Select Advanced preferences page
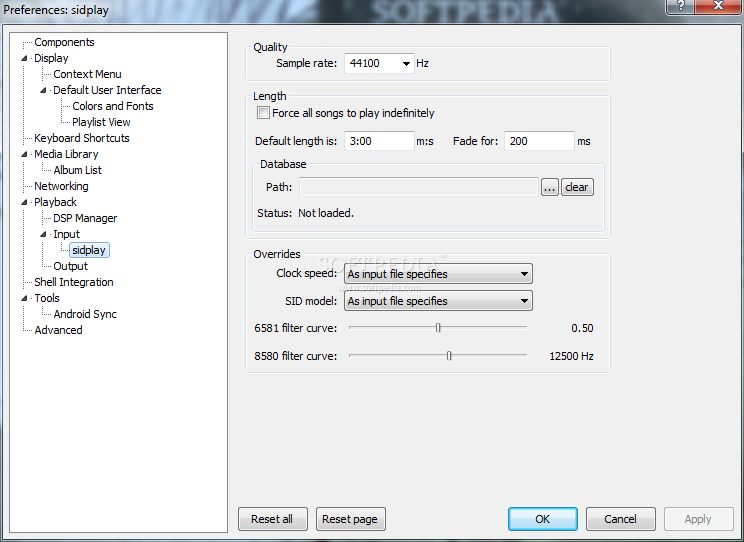This screenshot has height=542, width=744. point(58,330)
